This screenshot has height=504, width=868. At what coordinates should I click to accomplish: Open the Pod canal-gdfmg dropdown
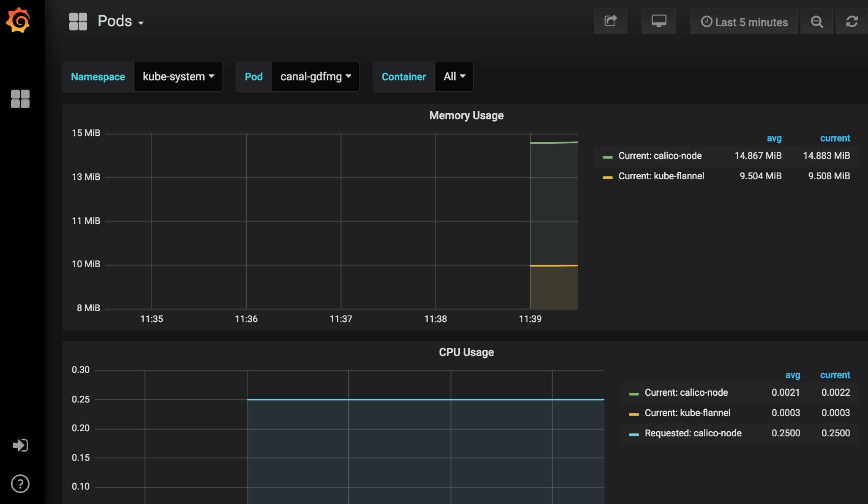pyautogui.click(x=315, y=77)
